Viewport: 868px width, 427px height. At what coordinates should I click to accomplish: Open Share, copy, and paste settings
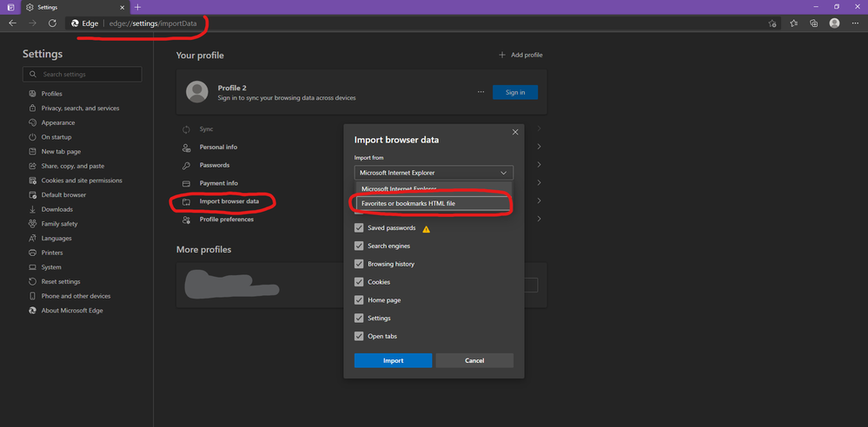(x=72, y=166)
